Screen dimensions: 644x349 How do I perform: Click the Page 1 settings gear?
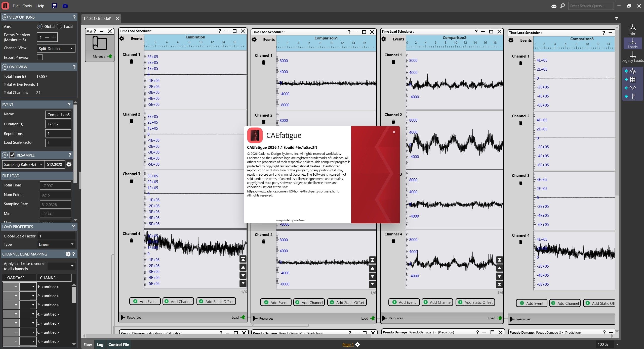(x=357, y=344)
